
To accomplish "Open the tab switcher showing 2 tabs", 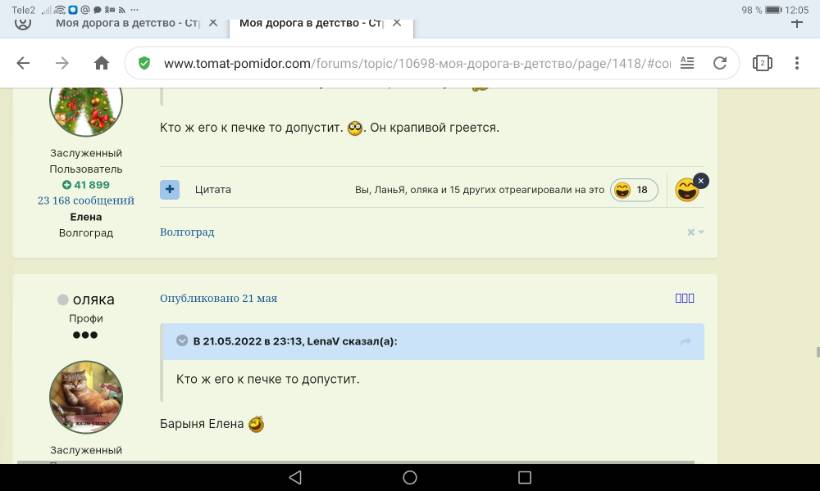I will coord(762,63).
